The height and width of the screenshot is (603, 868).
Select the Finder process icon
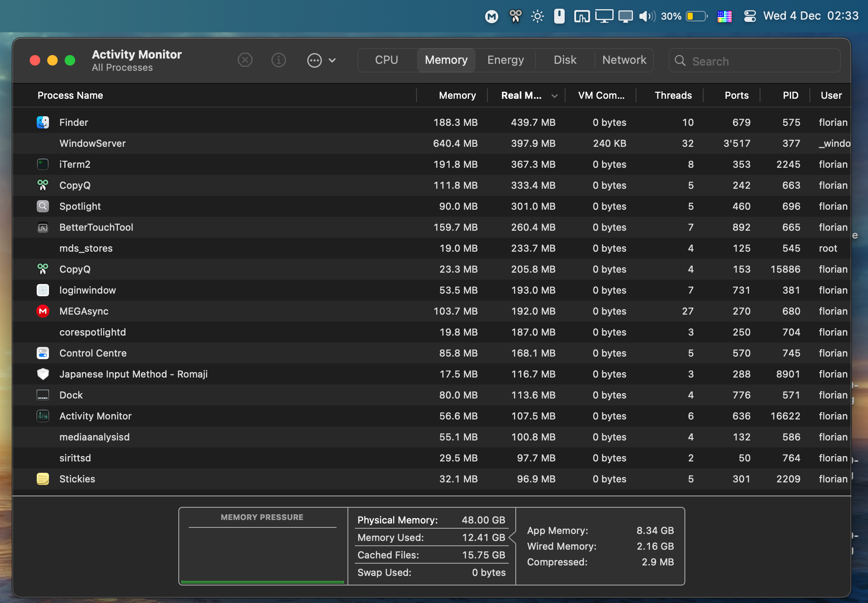(43, 122)
